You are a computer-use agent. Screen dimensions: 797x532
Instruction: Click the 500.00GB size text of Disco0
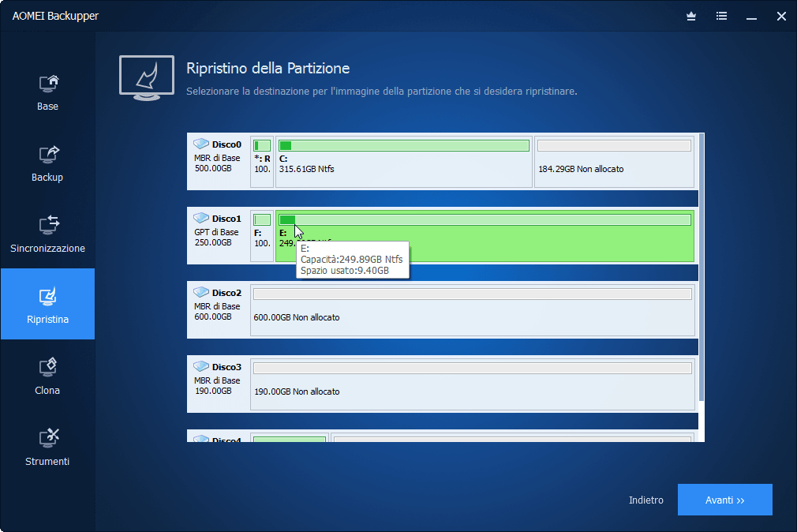(214, 168)
